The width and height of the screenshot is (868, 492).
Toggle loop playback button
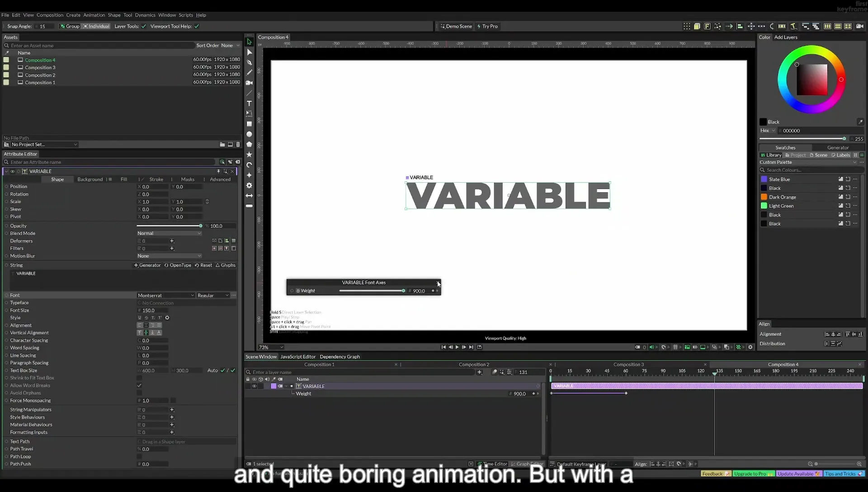[x=479, y=347]
